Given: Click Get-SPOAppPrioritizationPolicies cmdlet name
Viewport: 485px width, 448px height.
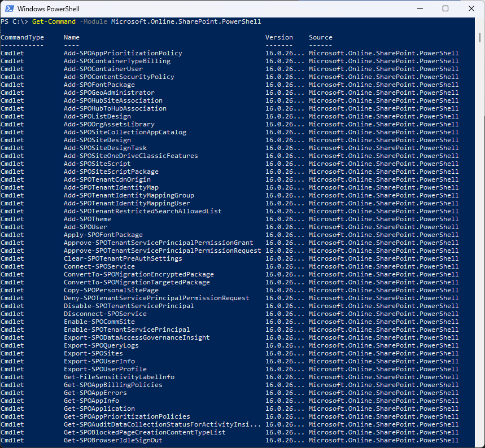Looking at the screenshot, I should [127, 417].
